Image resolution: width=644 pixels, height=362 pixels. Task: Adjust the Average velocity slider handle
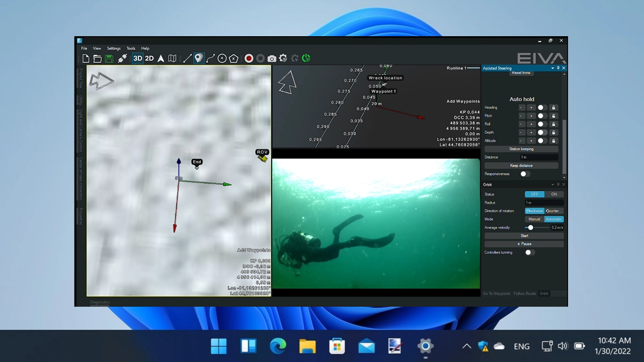click(530, 228)
